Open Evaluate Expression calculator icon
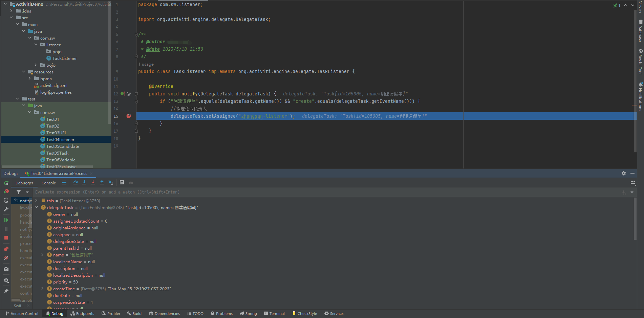The image size is (644, 318). click(x=122, y=183)
